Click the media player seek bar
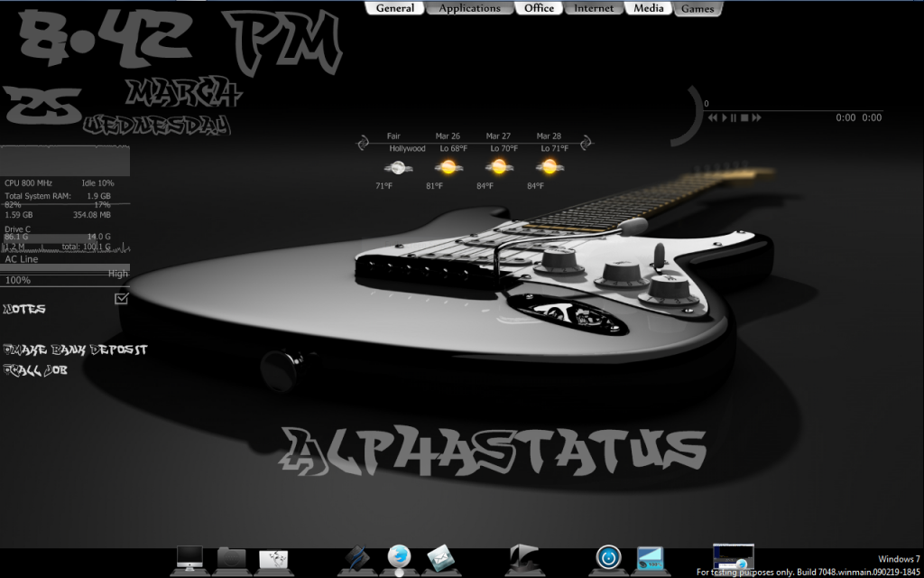This screenshot has height=578, width=924. [792, 110]
